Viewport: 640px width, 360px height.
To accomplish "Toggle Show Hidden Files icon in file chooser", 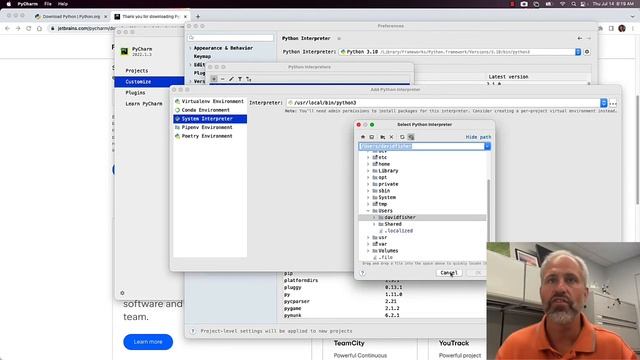I will pyautogui.click(x=411, y=137).
